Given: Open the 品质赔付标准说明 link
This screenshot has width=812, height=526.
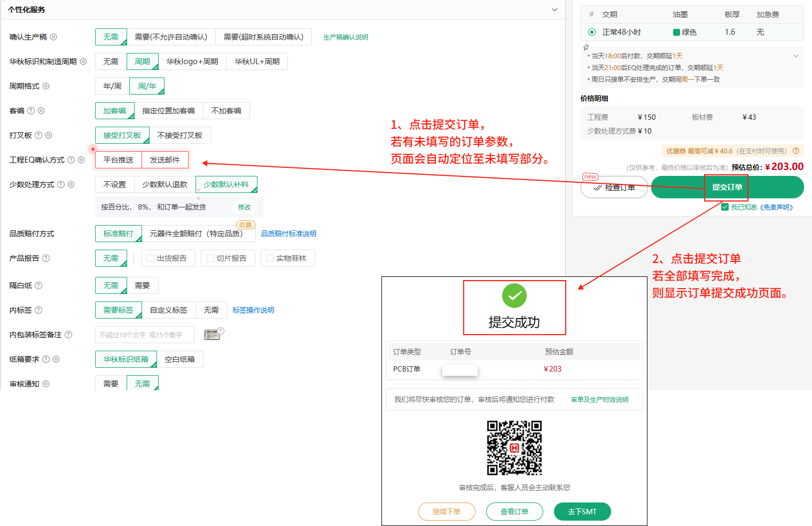Looking at the screenshot, I should click(x=288, y=234).
